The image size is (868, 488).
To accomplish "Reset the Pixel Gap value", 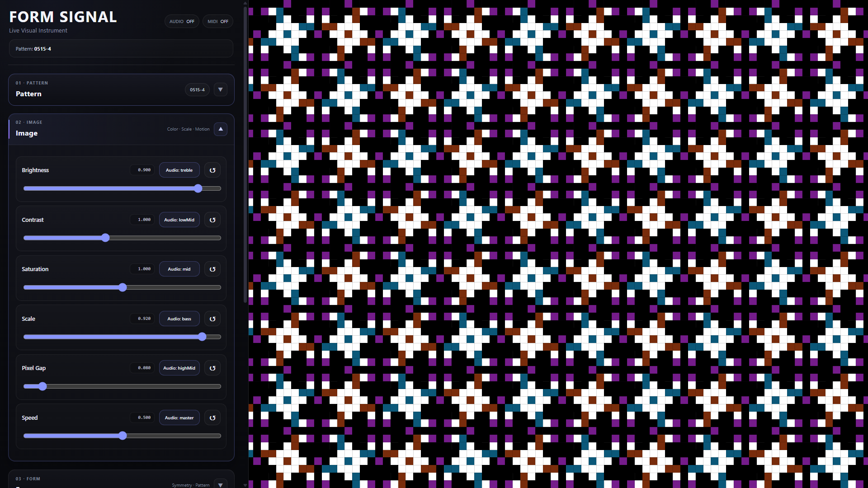I will pyautogui.click(x=212, y=368).
